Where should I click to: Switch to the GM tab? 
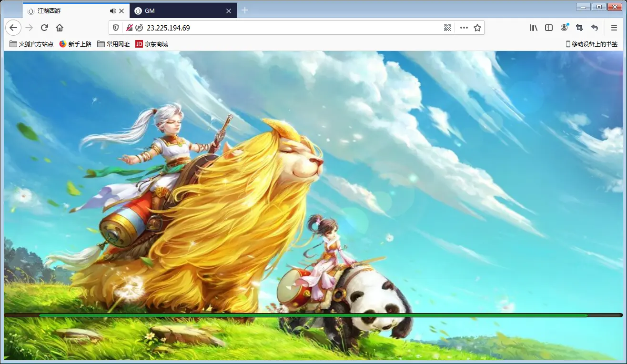[x=183, y=10]
